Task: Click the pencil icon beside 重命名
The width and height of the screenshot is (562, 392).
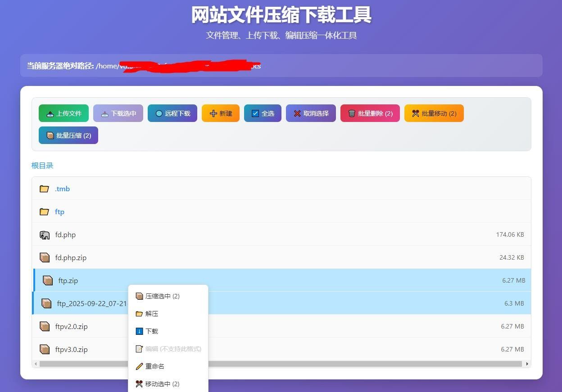Action: coord(139,366)
